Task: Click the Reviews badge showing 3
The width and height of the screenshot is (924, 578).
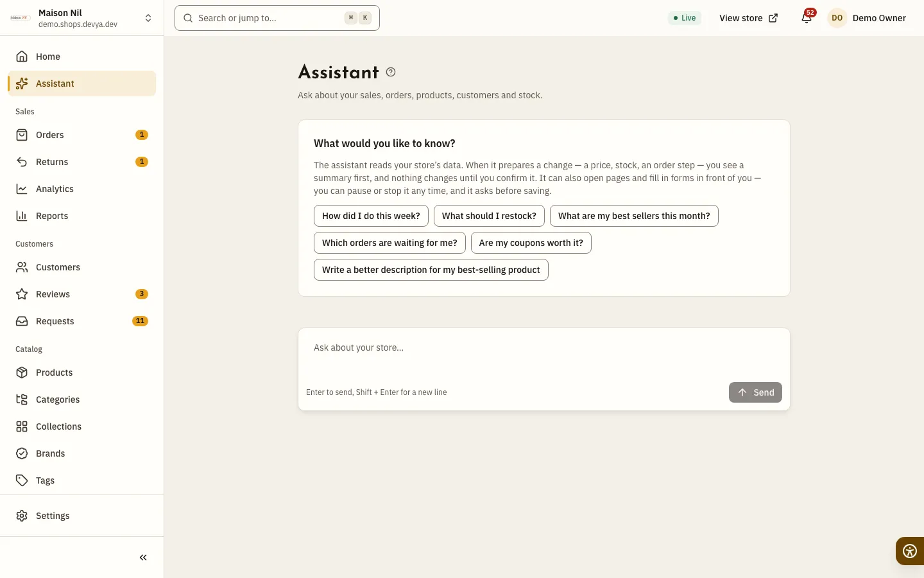Action: (x=142, y=294)
